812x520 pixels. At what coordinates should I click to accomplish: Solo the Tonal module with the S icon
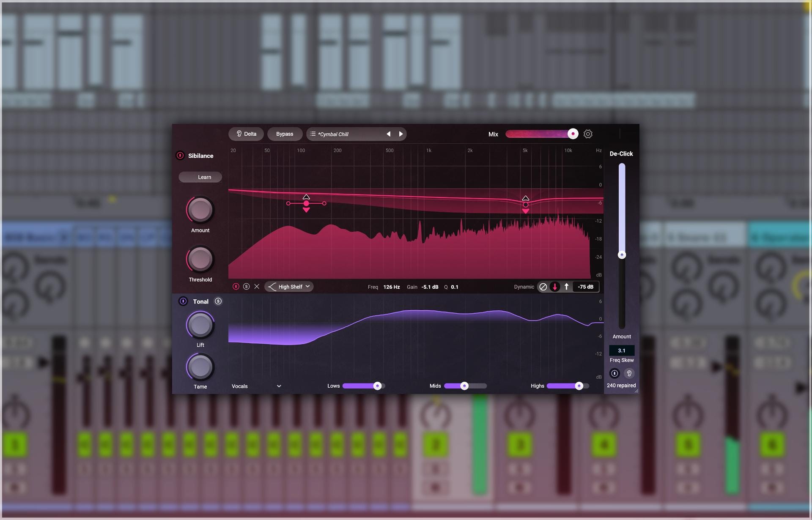218,301
